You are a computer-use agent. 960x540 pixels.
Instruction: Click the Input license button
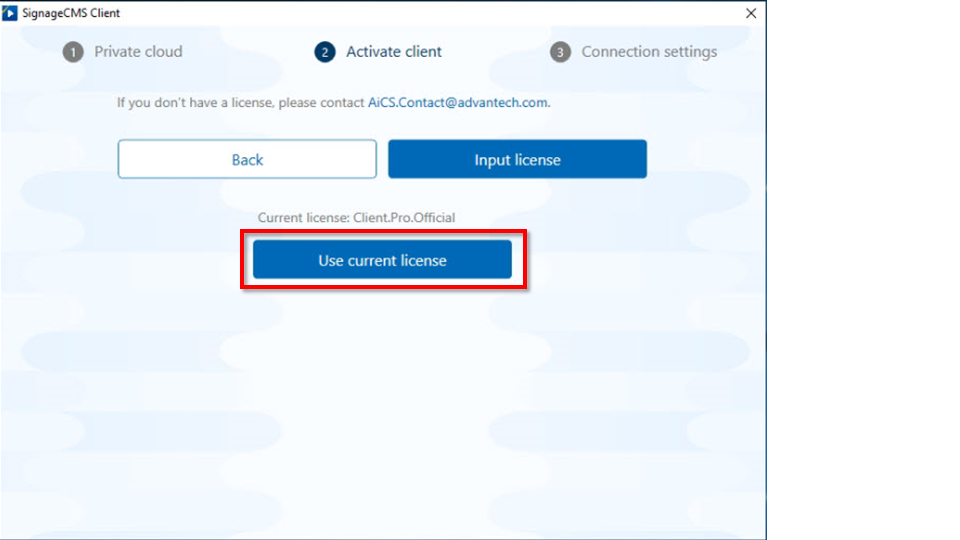point(517,160)
